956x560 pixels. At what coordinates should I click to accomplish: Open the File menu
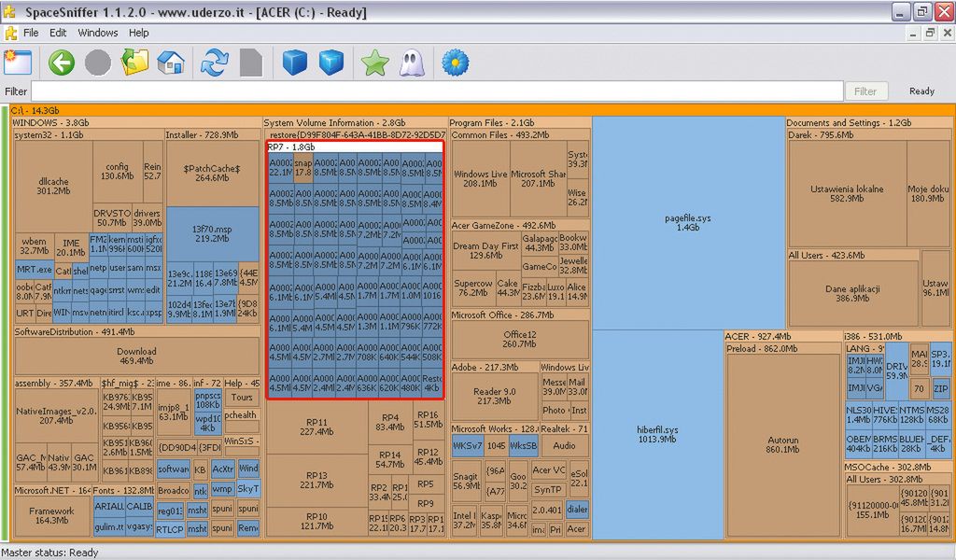[31, 33]
